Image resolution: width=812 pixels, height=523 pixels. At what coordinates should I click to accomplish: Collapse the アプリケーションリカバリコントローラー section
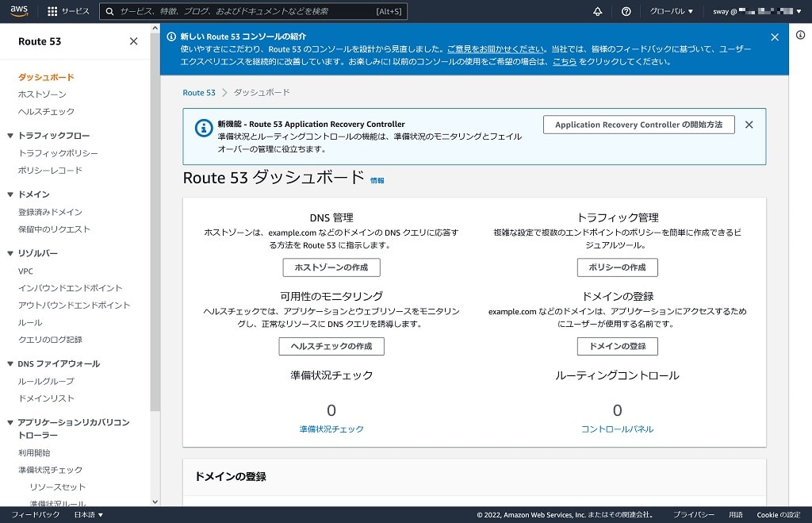coord(10,422)
